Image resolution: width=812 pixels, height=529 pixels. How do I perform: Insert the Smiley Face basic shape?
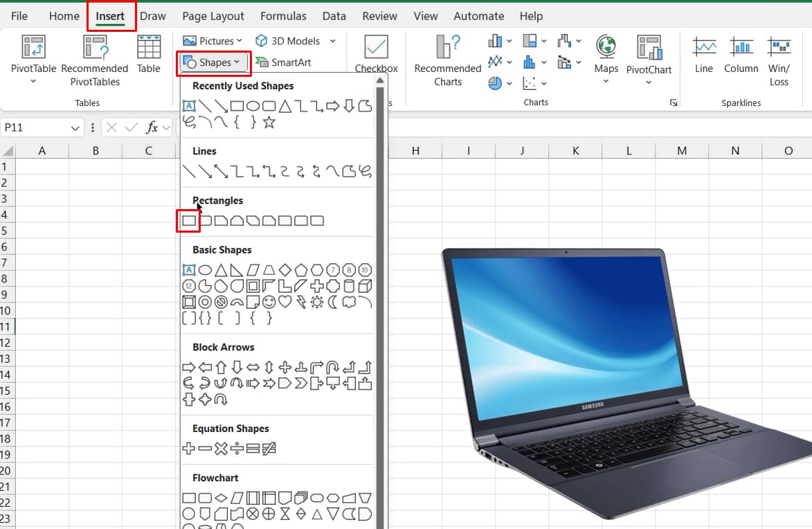click(x=269, y=301)
